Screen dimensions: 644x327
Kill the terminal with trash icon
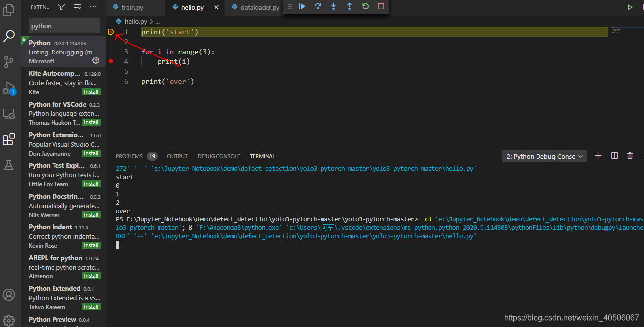pyautogui.click(x=630, y=156)
